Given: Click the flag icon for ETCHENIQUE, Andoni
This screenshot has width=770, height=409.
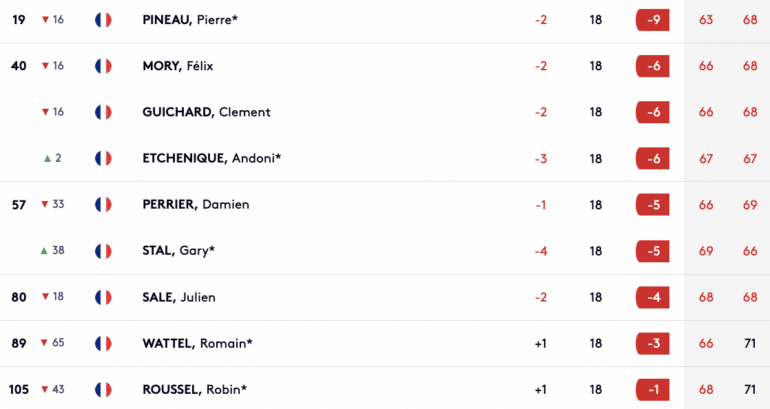Looking at the screenshot, I should [103, 159].
